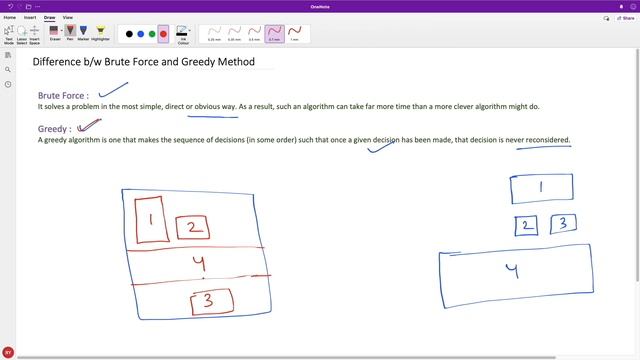The image size is (640, 360).
Task: Pick the red ink color
Action: coord(163,34)
